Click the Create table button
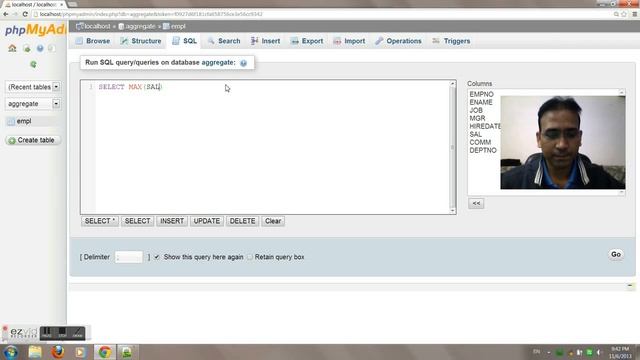640x360 pixels. pyautogui.click(x=33, y=140)
